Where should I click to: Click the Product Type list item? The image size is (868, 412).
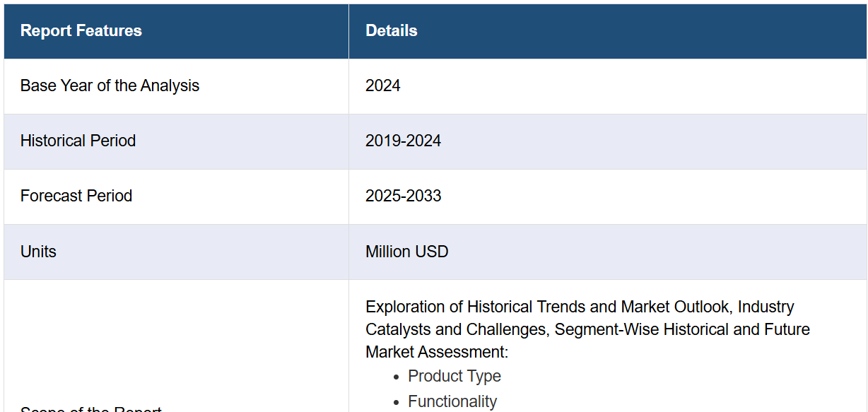click(x=454, y=377)
